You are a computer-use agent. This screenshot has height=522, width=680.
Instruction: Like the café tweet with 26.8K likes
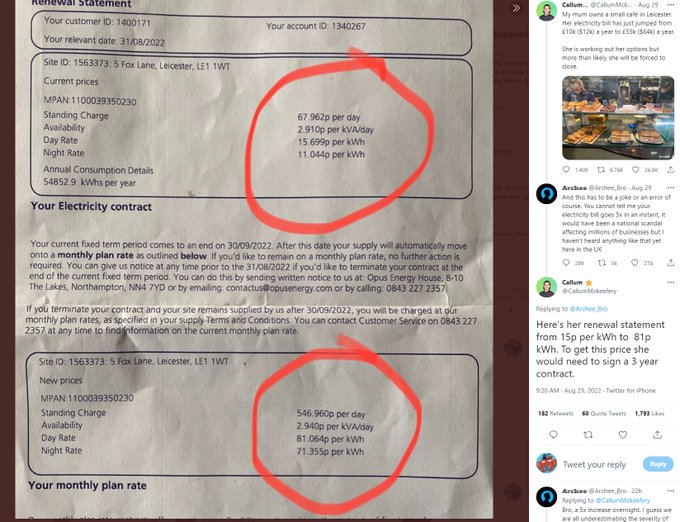pos(635,170)
